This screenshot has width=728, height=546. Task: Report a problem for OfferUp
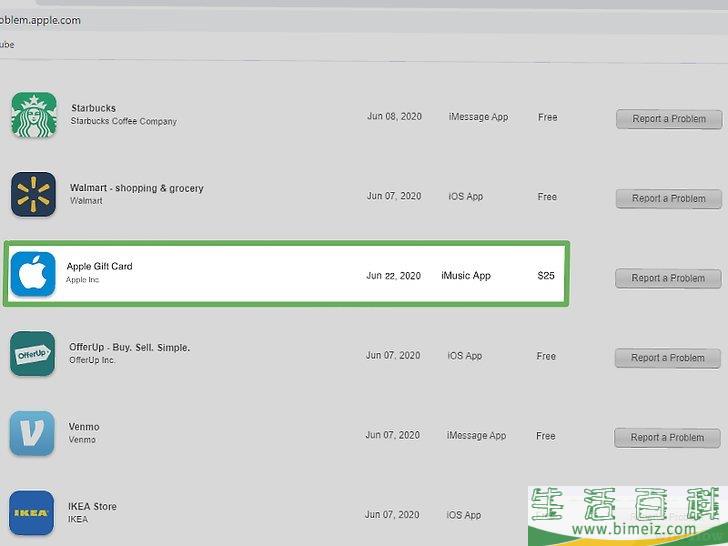pos(668,358)
